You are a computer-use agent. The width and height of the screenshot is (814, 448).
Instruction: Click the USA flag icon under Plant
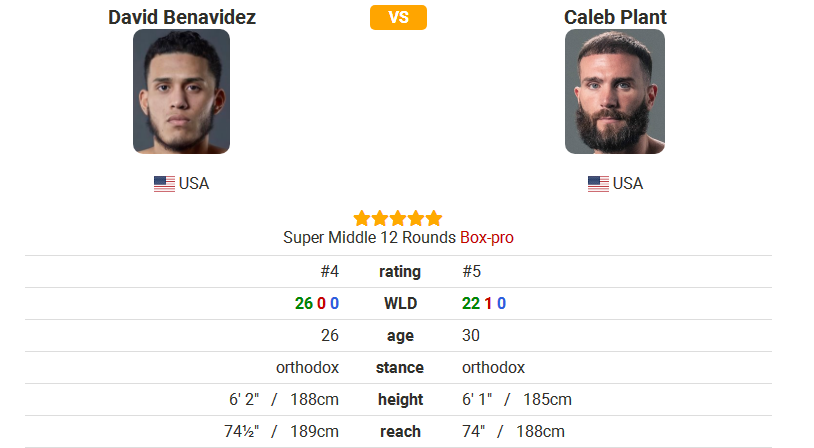(x=598, y=184)
